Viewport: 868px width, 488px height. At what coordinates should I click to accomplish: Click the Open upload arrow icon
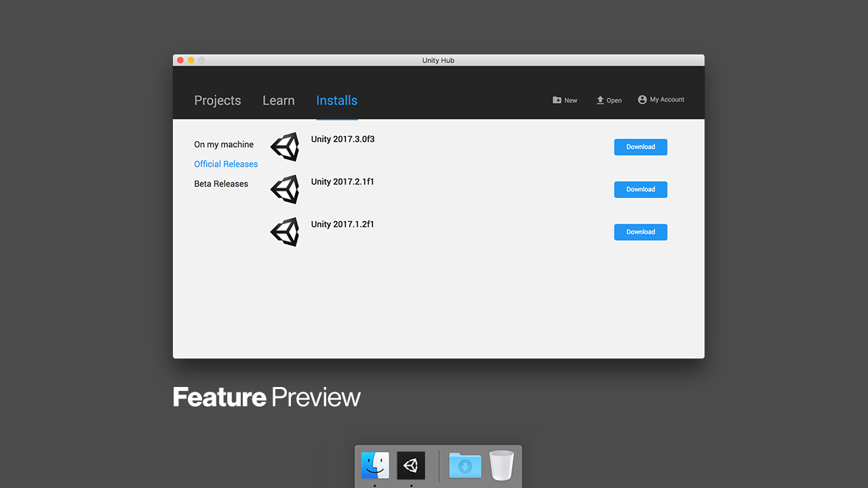click(600, 100)
